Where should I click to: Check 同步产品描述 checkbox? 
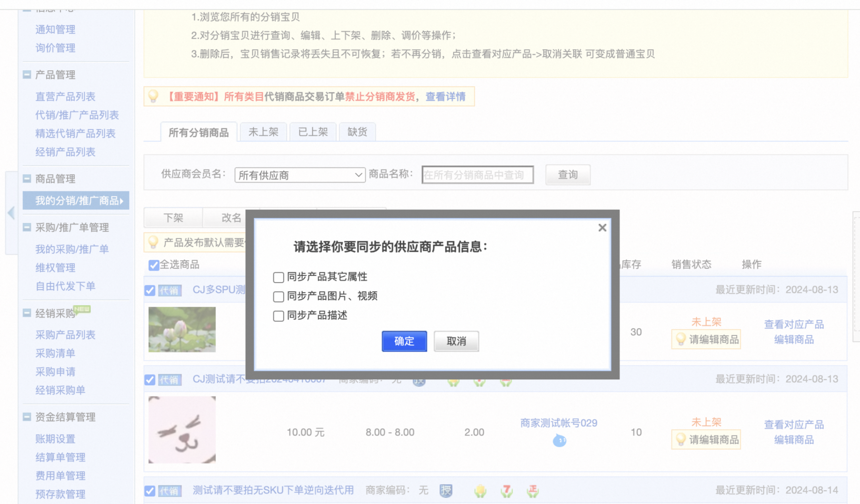(278, 316)
